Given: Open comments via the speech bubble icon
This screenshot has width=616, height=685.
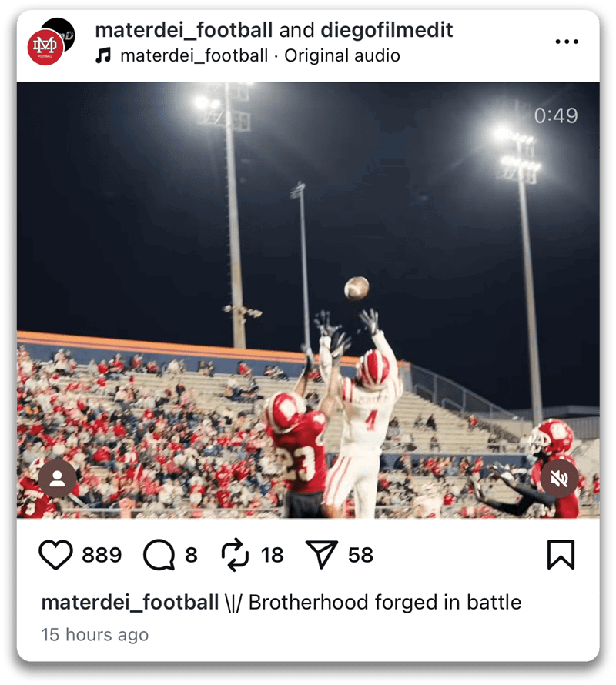Looking at the screenshot, I should (x=159, y=555).
